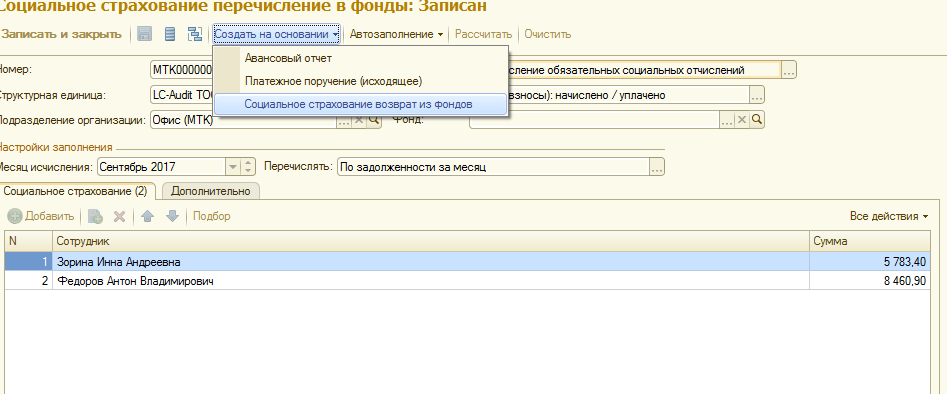Click the Добавить button
Screen dimensions: 947x394
[x=41, y=216]
